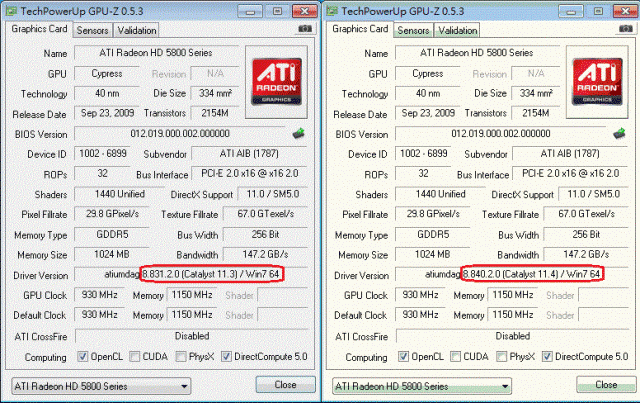Viewport: 640px width, 403px height.
Task: Select Graphics Card tab in right window
Action: coord(360,29)
